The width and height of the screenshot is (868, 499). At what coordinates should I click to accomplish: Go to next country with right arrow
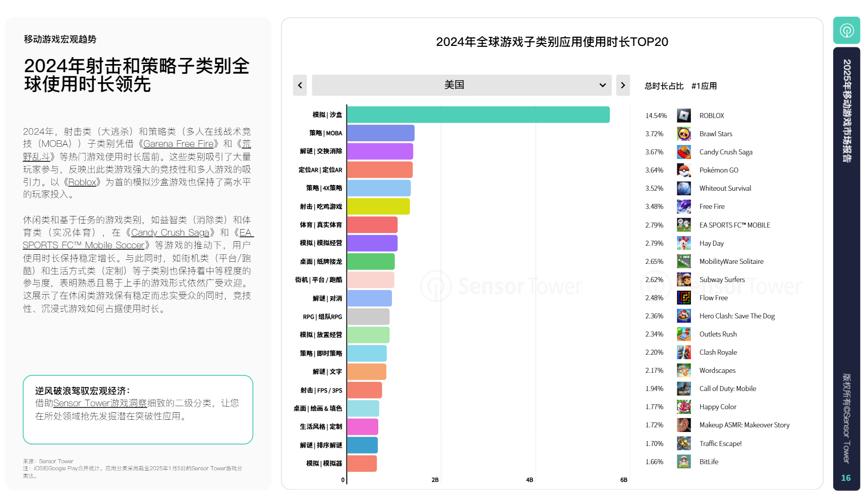[x=623, y=85]
